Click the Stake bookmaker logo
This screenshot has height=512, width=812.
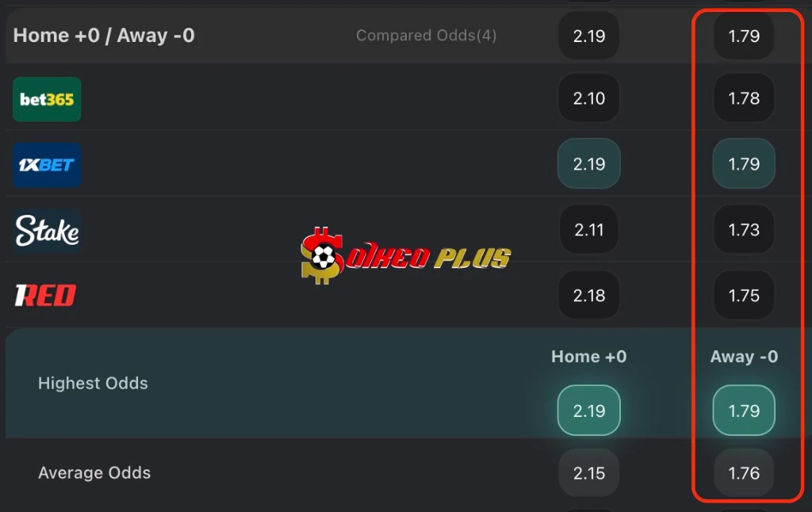click(45, 230)
